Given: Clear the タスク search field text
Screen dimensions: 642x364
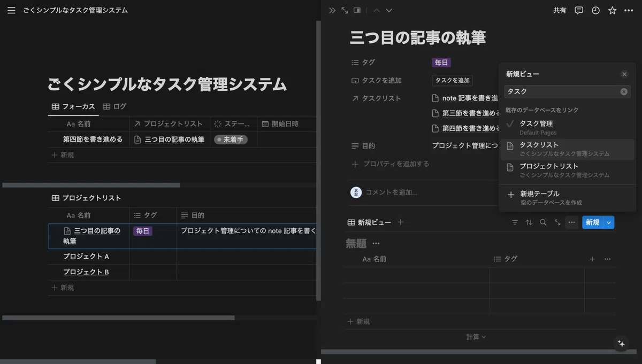Looking at the screenshot, I should [624, 91].
